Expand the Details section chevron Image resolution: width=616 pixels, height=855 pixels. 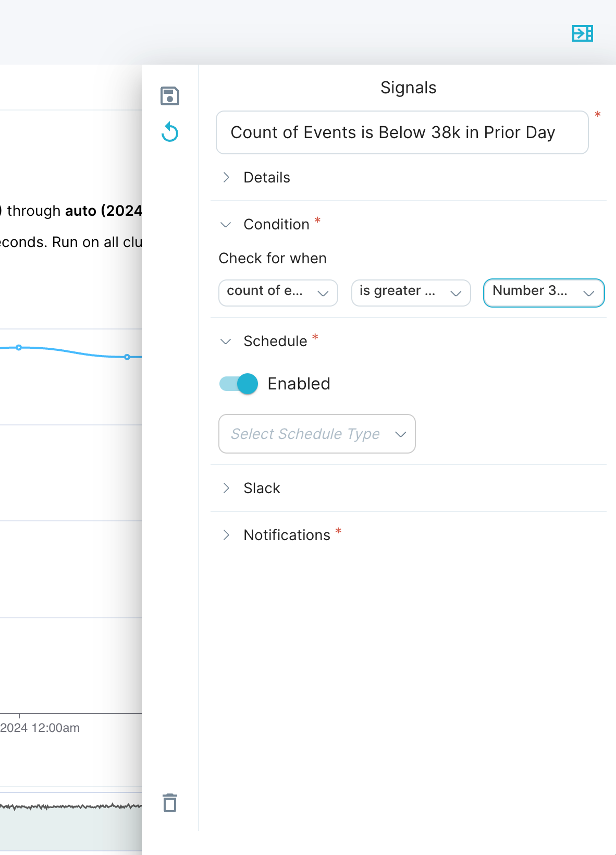tap(226, 177)
